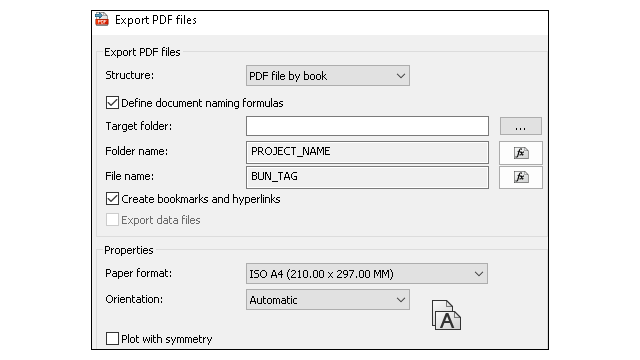
Task: Tick the Export data files checkbox
Action: tap(112, 220)
